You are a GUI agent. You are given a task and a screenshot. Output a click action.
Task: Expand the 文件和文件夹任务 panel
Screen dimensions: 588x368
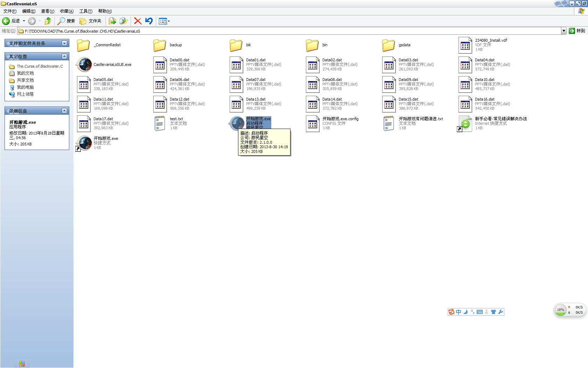pos(64,43)
